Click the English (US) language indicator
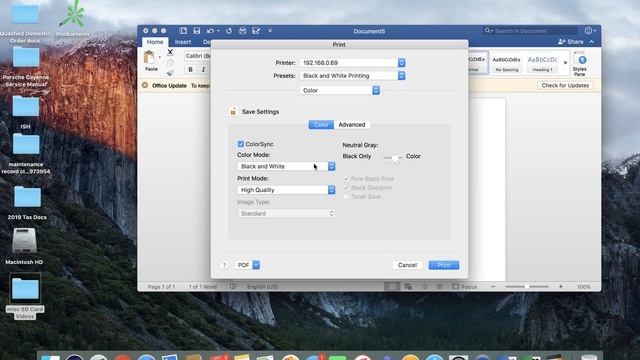This screenshot has width=640, height=360. pyautogui.click(x=262, y=287)
